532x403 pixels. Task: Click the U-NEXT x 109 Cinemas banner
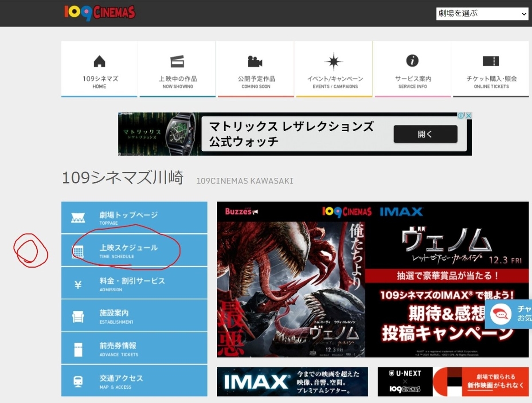click(x=453, y=382)
